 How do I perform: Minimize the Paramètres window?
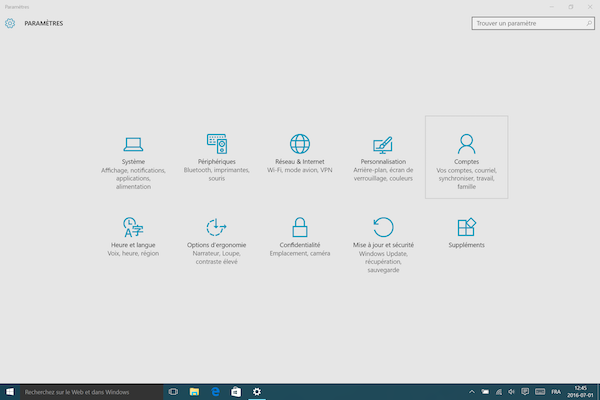pos(552,7)
